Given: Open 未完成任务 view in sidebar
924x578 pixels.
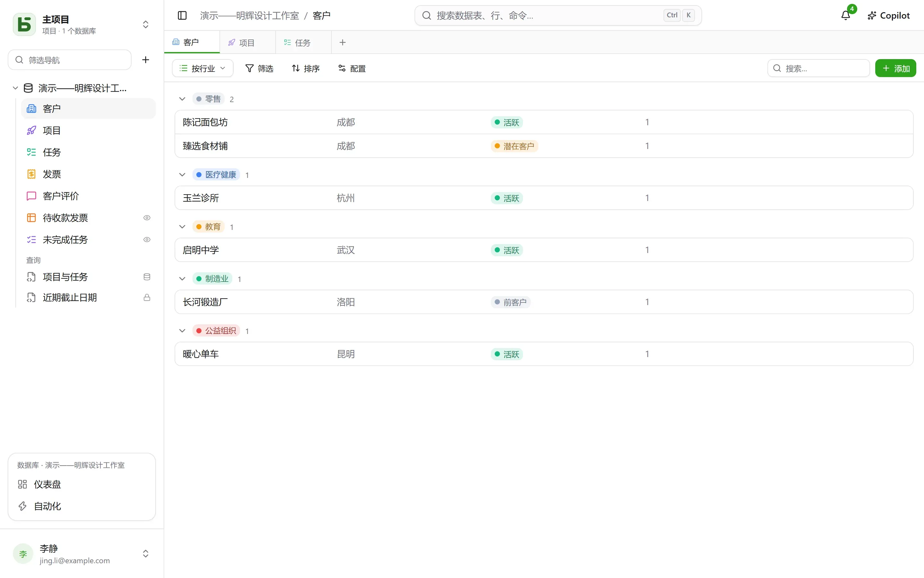Looking at the screenshot, I should point(88,239).
